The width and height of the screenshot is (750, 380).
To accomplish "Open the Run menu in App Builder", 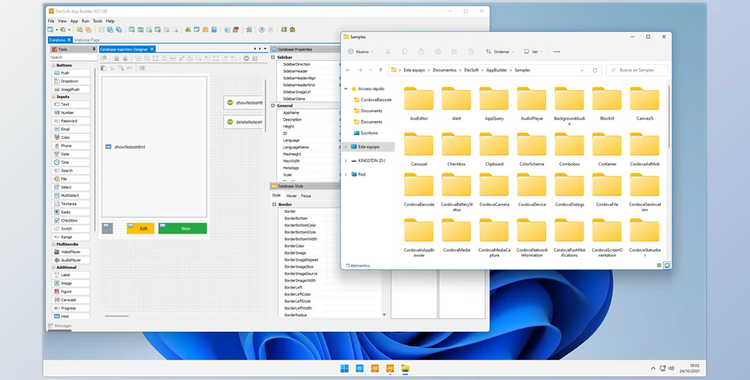I will click(85, 21).
